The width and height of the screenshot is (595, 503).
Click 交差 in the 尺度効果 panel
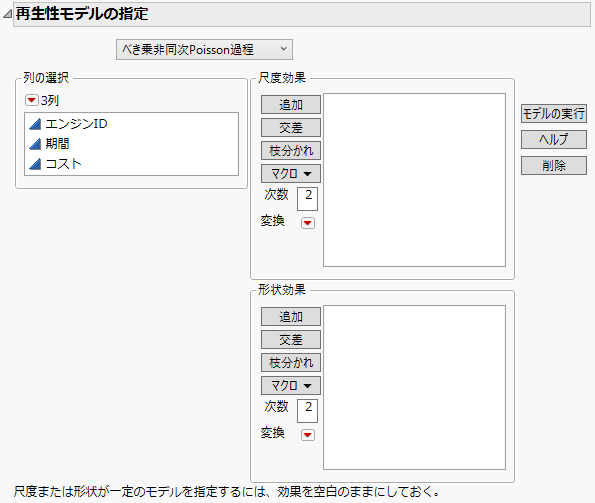point(291,127)
